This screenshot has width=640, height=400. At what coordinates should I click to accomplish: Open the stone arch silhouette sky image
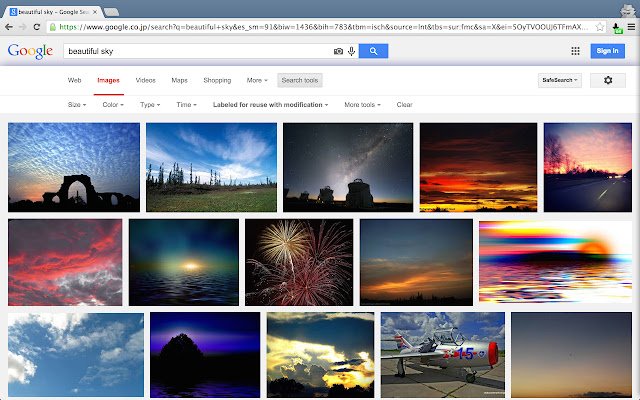coord(74,167)
